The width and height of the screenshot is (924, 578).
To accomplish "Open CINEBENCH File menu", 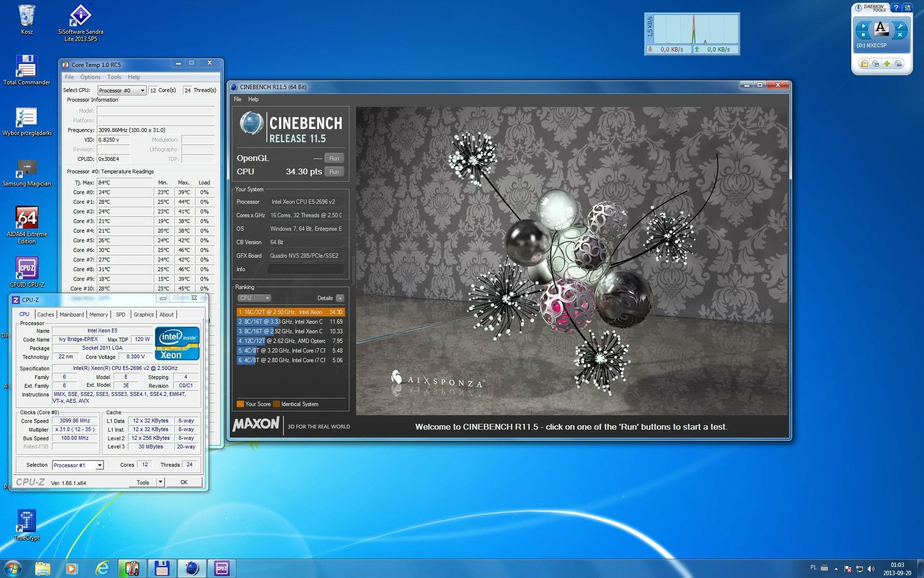I will coord(238,99).
